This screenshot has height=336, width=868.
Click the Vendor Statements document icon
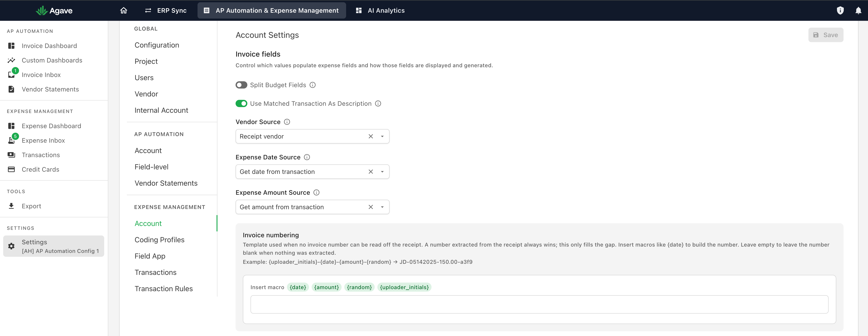click(12, 89)
